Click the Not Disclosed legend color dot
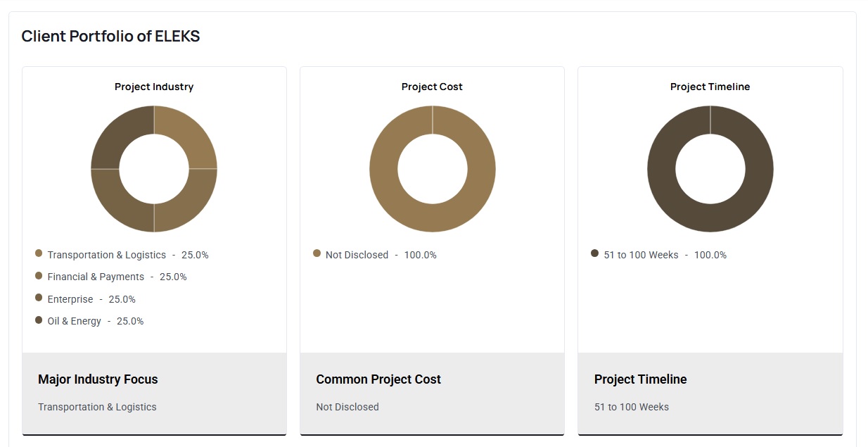Screen dimensions: 868x447 317,253
